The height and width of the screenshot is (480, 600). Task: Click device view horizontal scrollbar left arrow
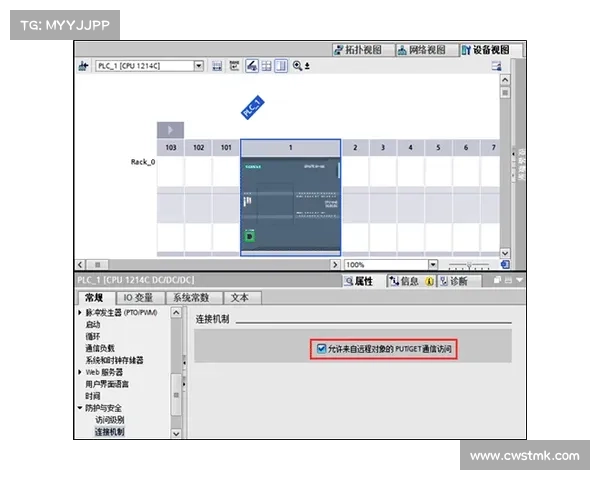click(x=80, y=264)
